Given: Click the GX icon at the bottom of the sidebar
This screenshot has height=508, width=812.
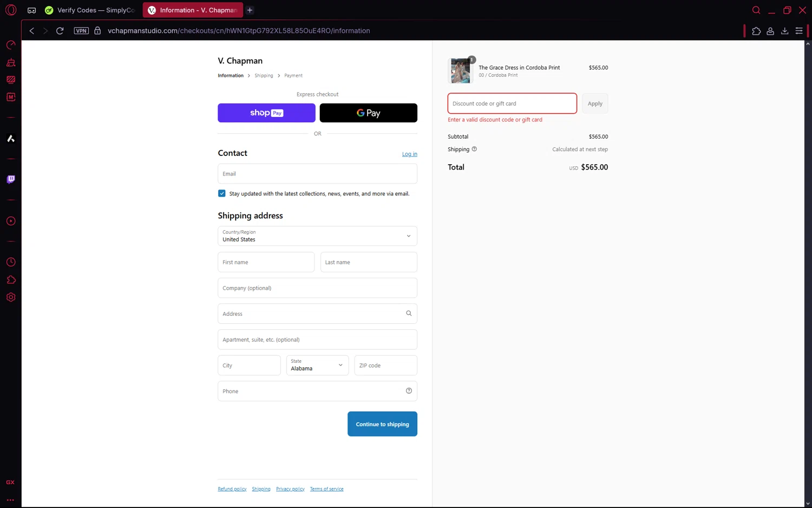Looking at the screenshot, I should (x=10, y=482).
